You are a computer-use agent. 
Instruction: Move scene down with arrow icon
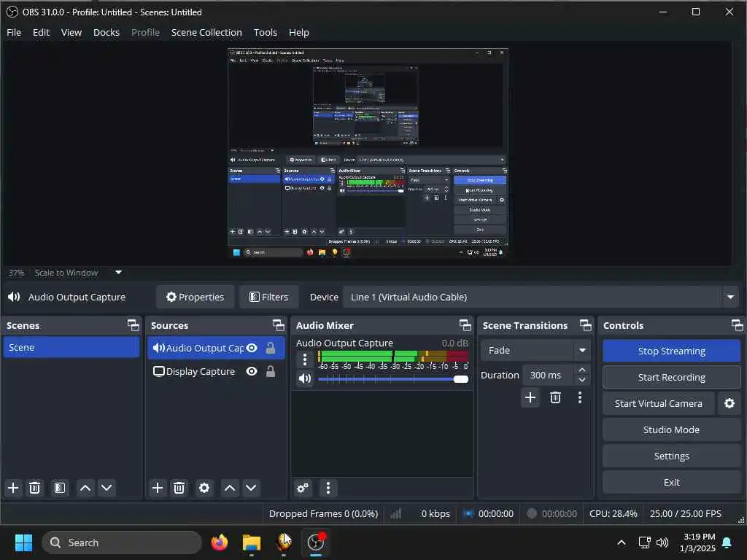[107, 488]
